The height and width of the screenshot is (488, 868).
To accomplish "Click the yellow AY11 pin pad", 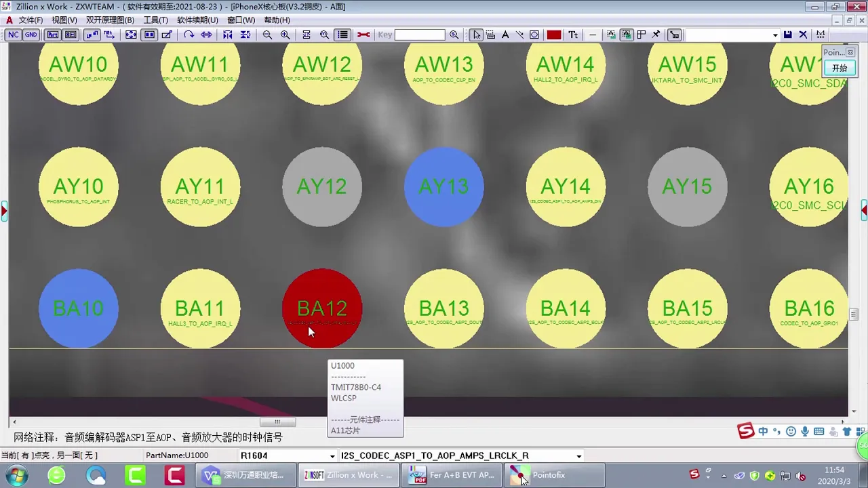I will 200,187.
